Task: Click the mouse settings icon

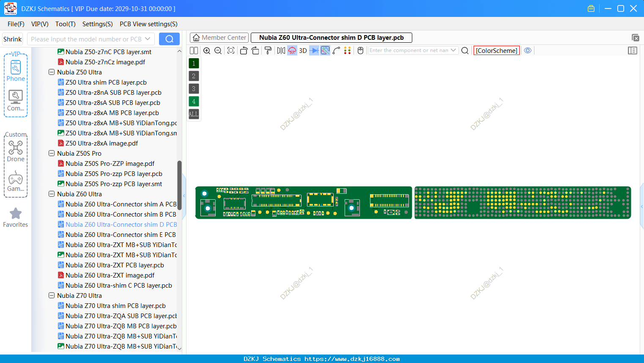Action: 361,50
